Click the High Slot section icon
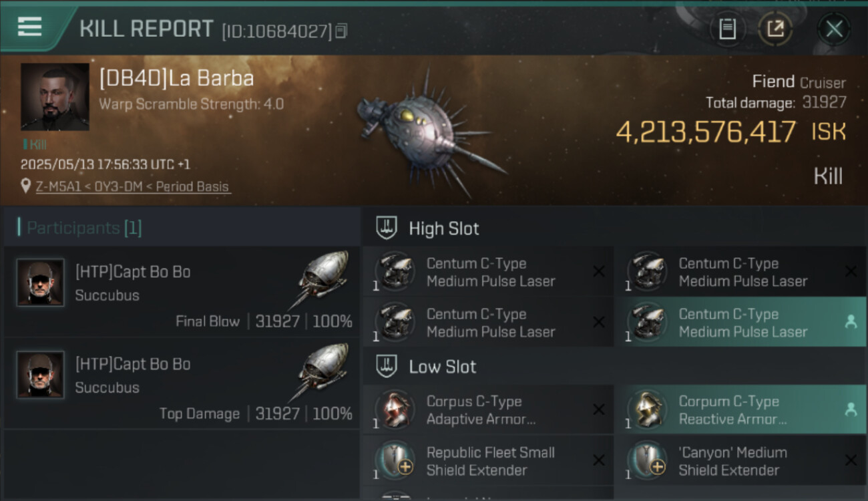Viewport: 868px width, 501px height. (x=387, y=228)
